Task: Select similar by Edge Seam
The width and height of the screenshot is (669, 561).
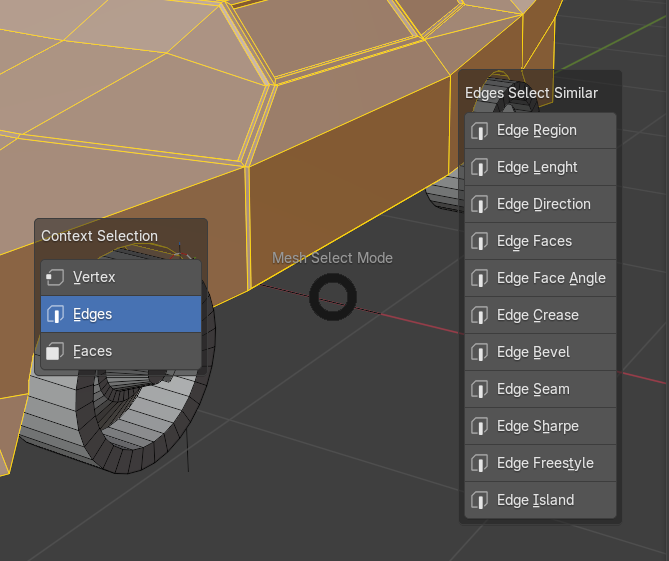Action: coord(540,389)
